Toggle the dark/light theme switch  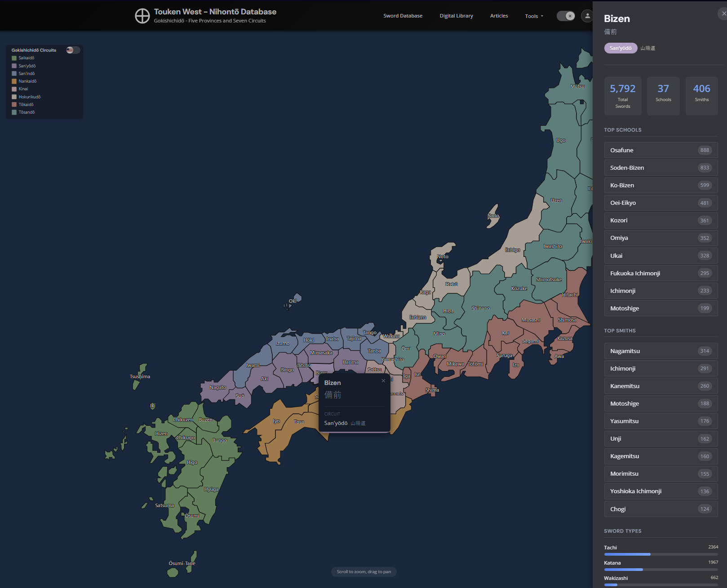(x=566, y=16)
